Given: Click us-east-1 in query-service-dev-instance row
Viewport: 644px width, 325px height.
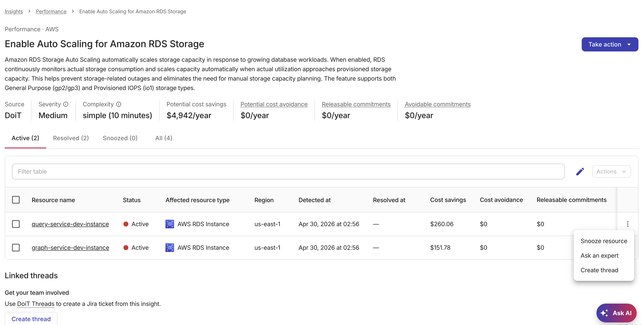Looking at the screenshot, I should (267, 224).
